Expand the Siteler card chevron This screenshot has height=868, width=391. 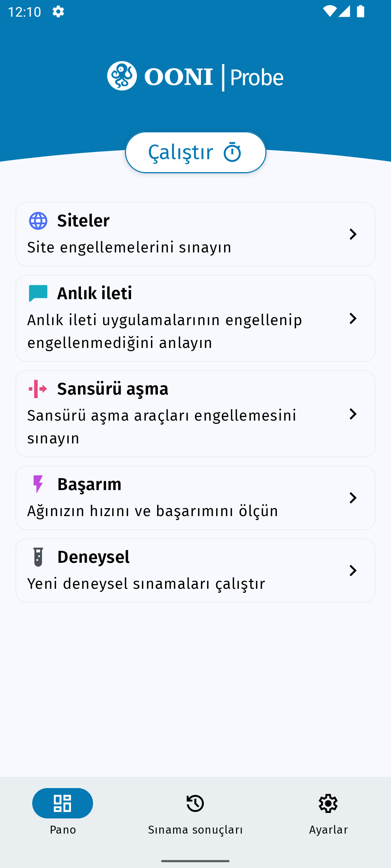[x=353, y=234]
